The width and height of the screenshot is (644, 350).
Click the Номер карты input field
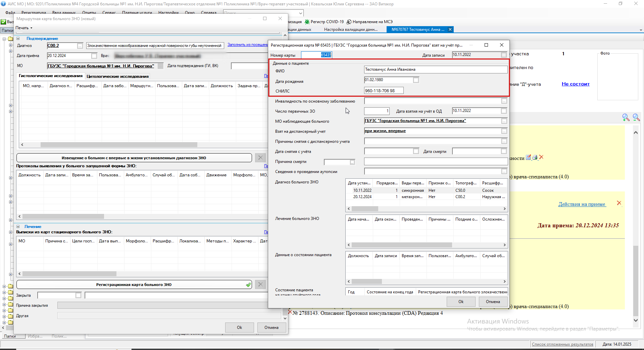(316, 55)
